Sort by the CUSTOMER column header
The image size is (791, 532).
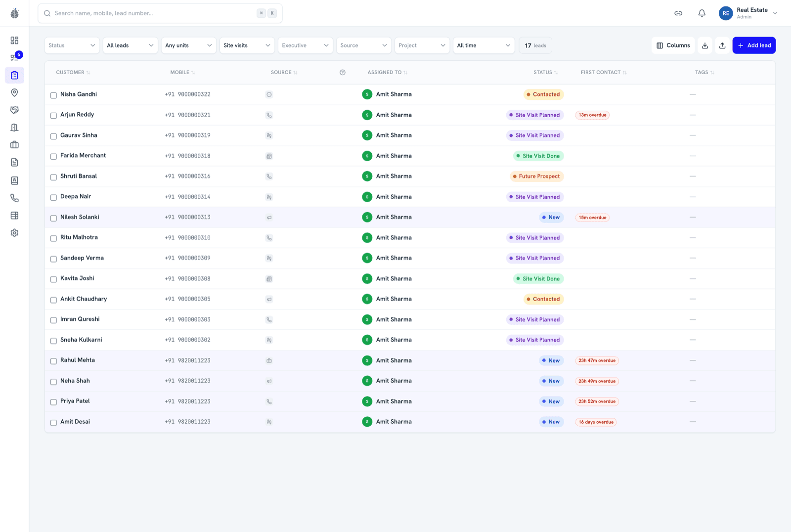click(73, 72)
